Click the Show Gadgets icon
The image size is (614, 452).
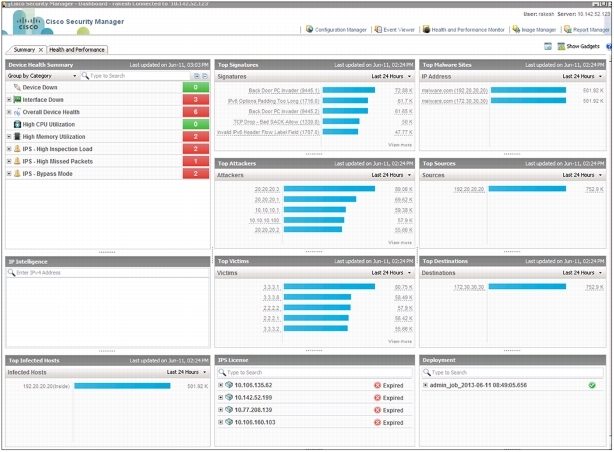tap(561, 46)
